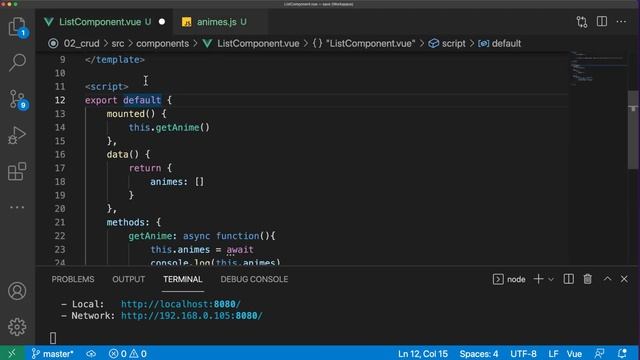Close unsaved ListComponent.vue via dot indicator
This screenshot has height=360, width=640.
(x=162, y=22)
